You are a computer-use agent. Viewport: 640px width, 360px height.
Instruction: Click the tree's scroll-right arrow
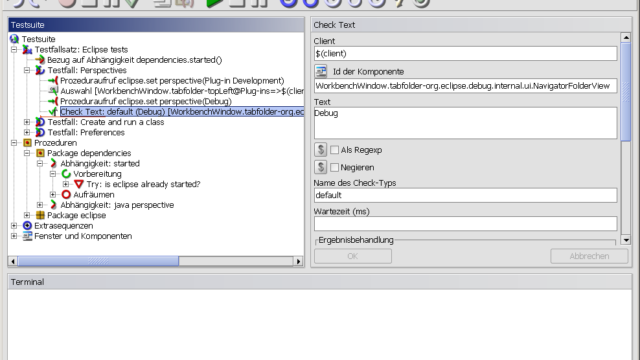(298, 261)
